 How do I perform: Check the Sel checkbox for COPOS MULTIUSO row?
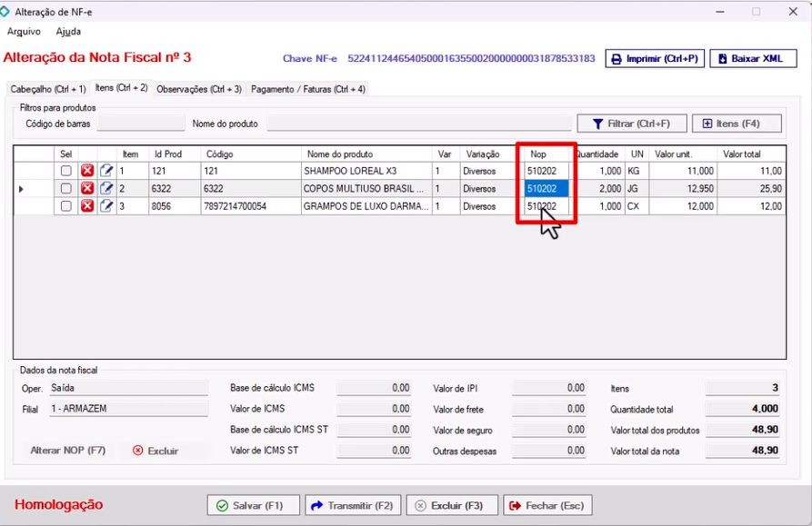click(x=66, y=189)
